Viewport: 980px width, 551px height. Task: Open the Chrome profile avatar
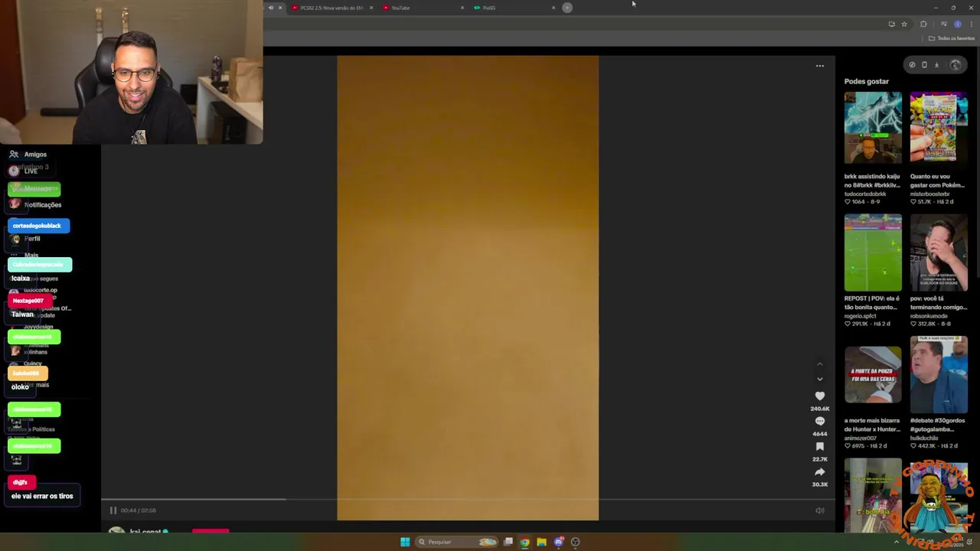[957, 24]
